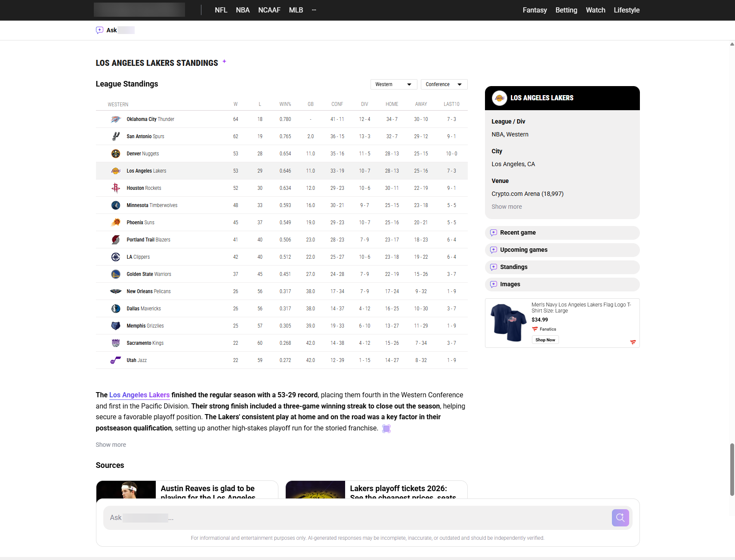Click the Oklahoma City Thunder logo

point(116,119)
